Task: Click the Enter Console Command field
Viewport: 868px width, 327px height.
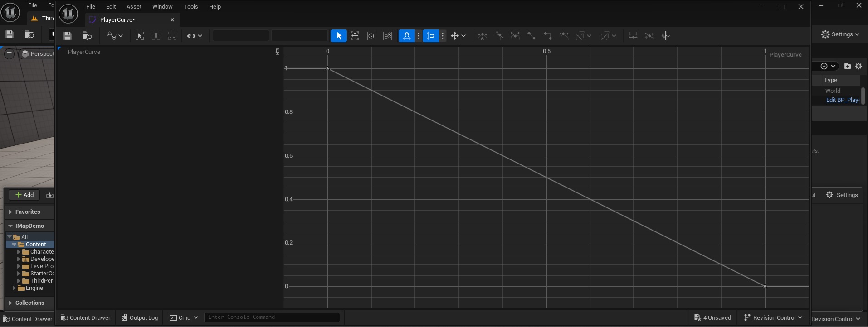Action: (x=272, y=317)
